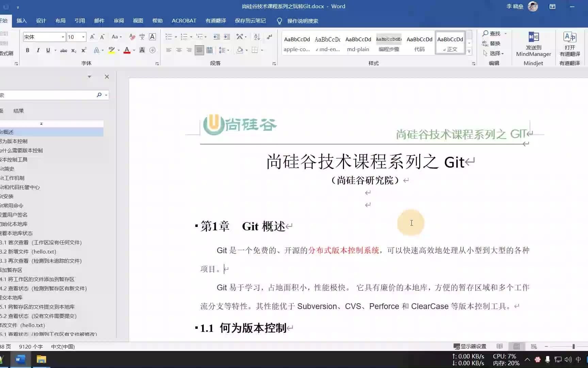Toggle underline formatting
This screenshot has height=368, width=588.
pos(48,50)
